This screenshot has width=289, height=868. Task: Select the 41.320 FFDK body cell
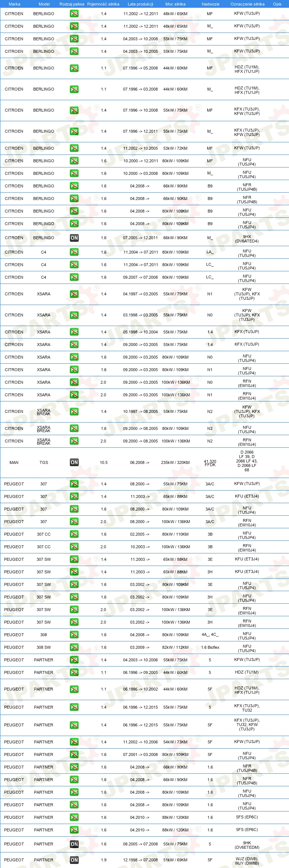point(210,463)
